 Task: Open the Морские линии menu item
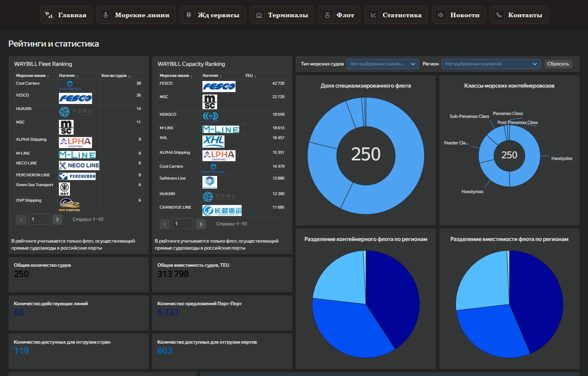click(136, 15)
